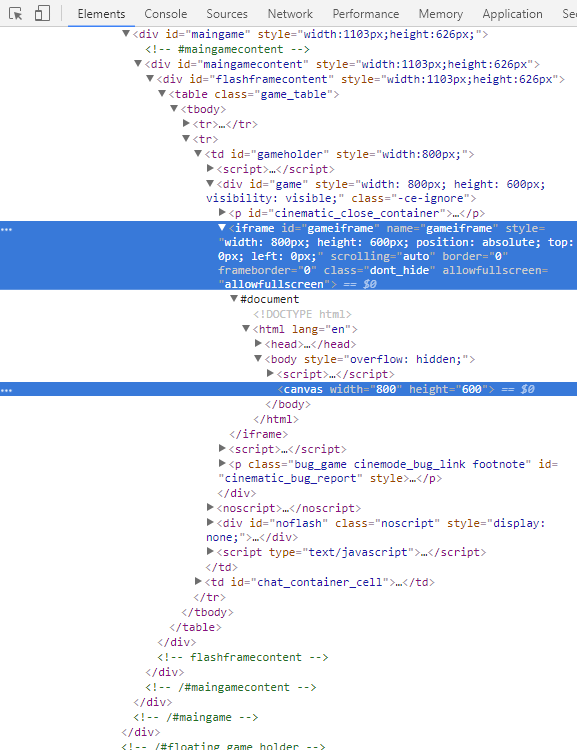Expand the head element in the iframe
This screenshot has width=577, height=750.
[258, 343]
